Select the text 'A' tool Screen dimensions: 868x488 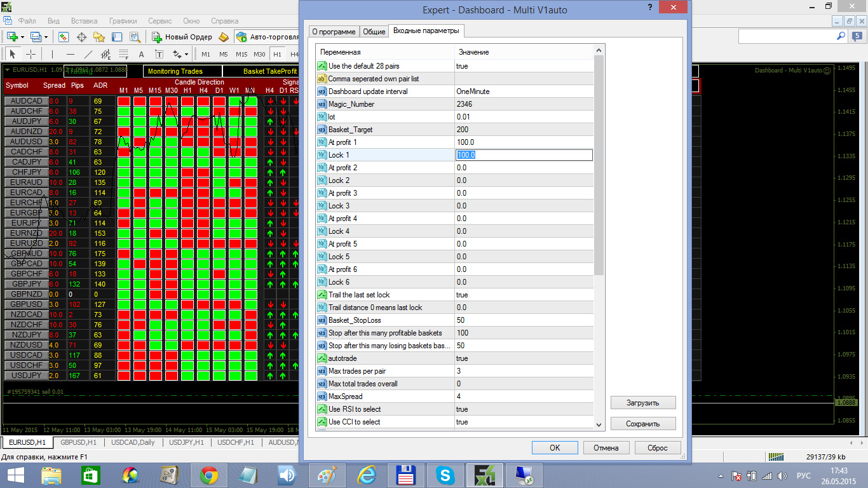[142, 54]
